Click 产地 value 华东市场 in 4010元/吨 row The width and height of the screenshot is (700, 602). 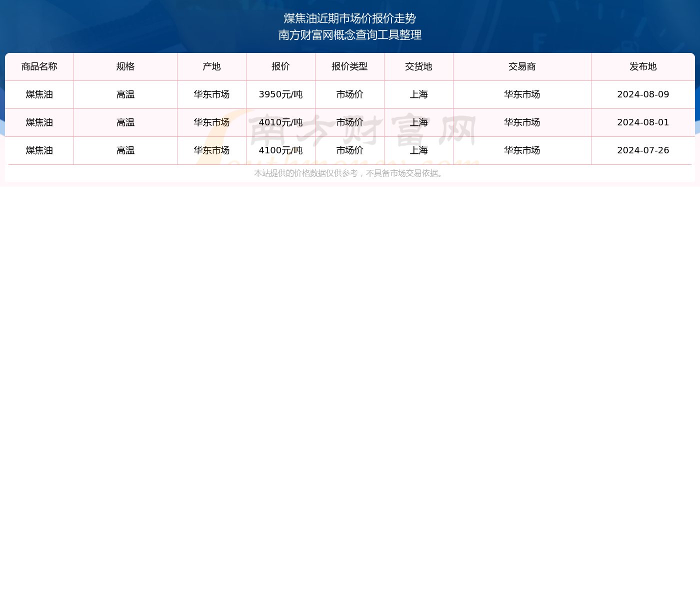coord(211,123)
